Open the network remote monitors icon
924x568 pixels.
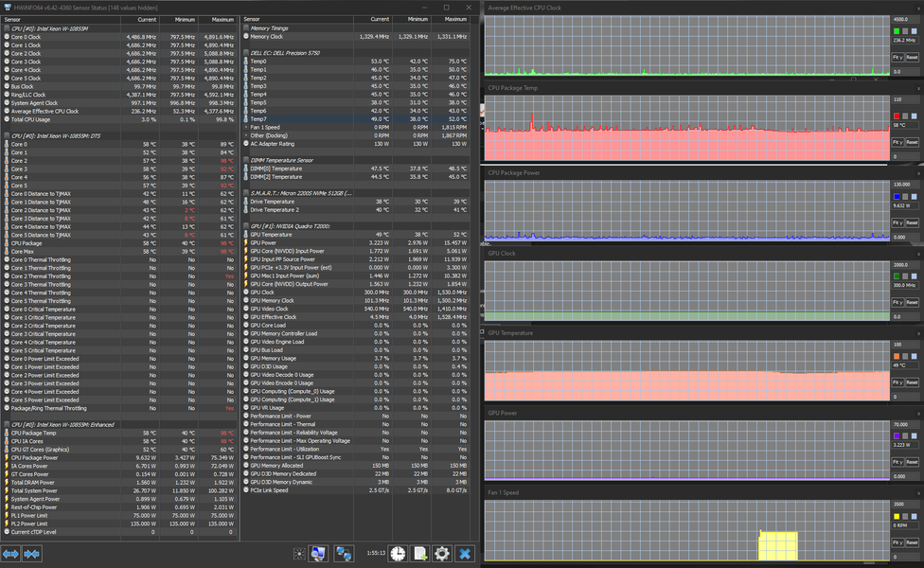[x=343, y=554]
